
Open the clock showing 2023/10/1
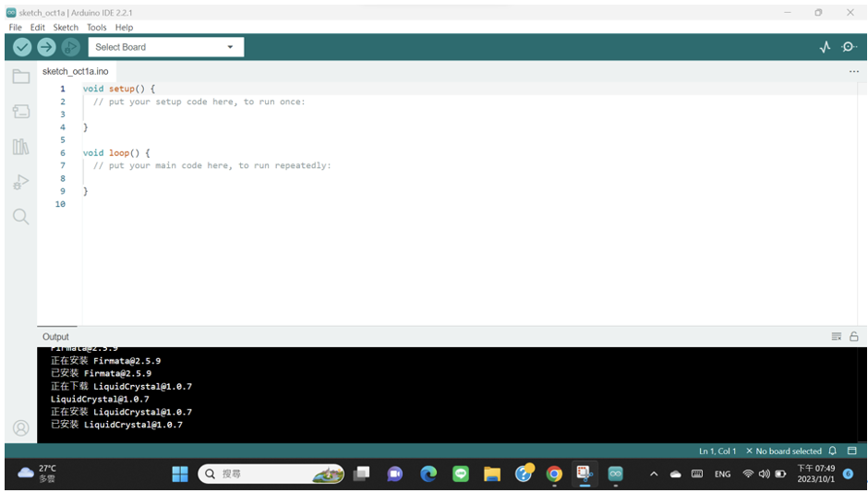coord(816,474)
